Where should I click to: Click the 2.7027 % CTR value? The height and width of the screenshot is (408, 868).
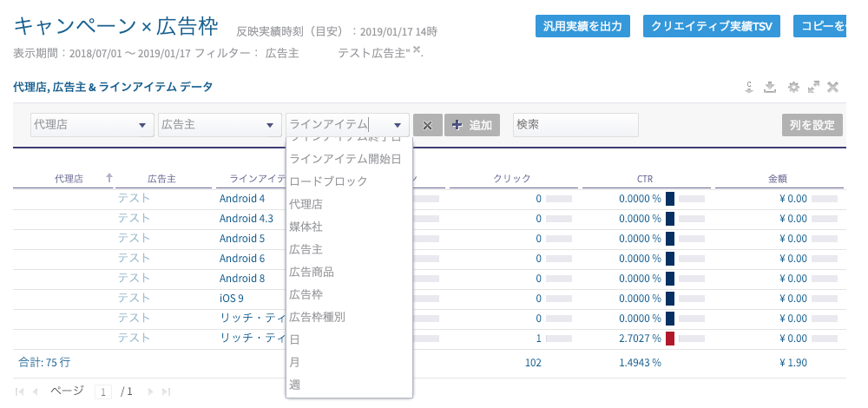pyautogui.click(x=640, y=338)
